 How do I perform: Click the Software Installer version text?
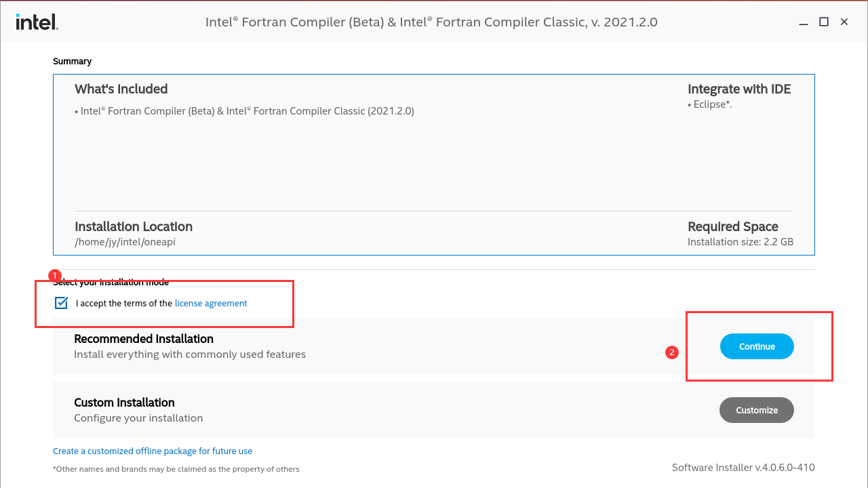743,467
